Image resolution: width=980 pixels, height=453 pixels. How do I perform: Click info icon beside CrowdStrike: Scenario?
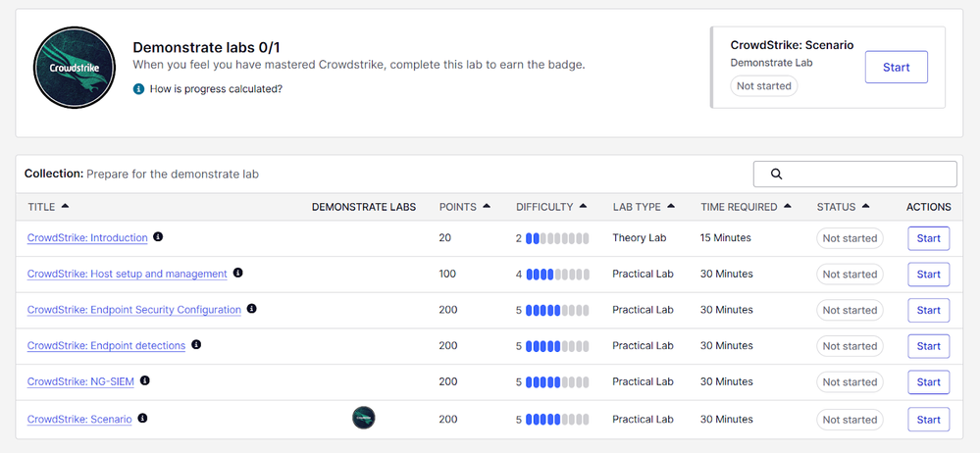click(143, 419)
